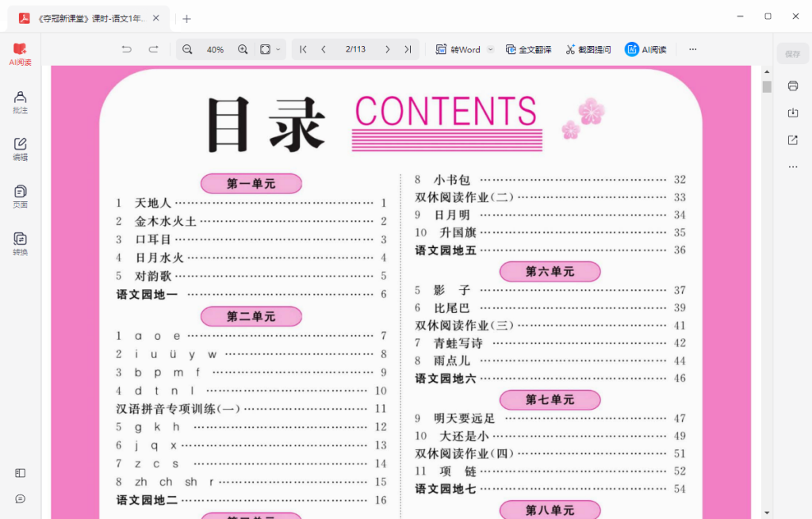This screenshot has width=812, height=519.
Task: Open the 批注 annotation panel
Action: 20,103
